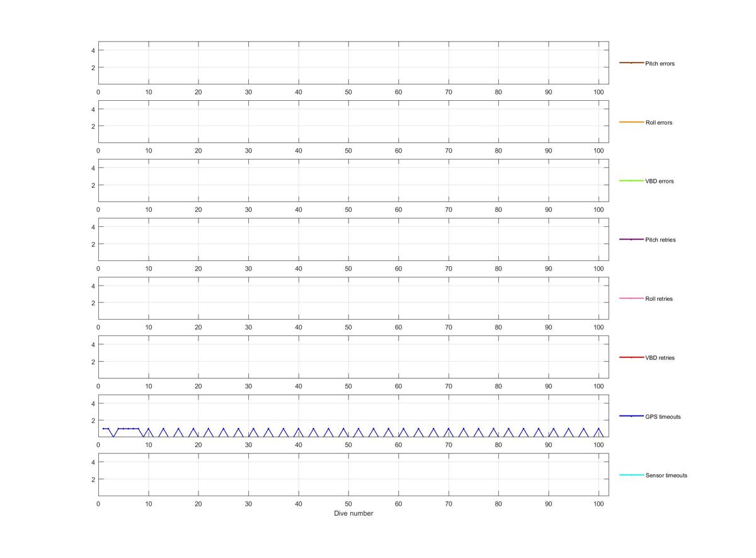
Task: Click y-tick 4 of the Roll retries plot
Action: [93, 286]
